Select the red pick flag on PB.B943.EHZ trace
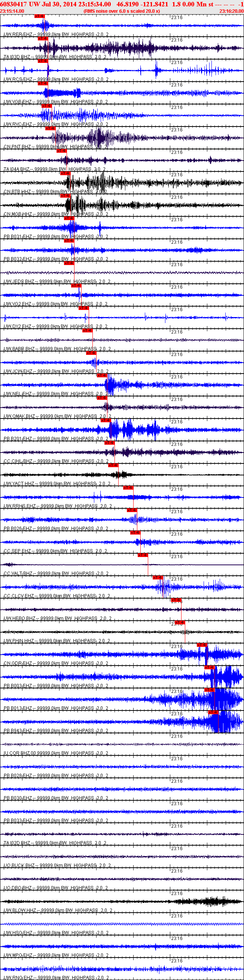244x980 pixels. (213, 712)
